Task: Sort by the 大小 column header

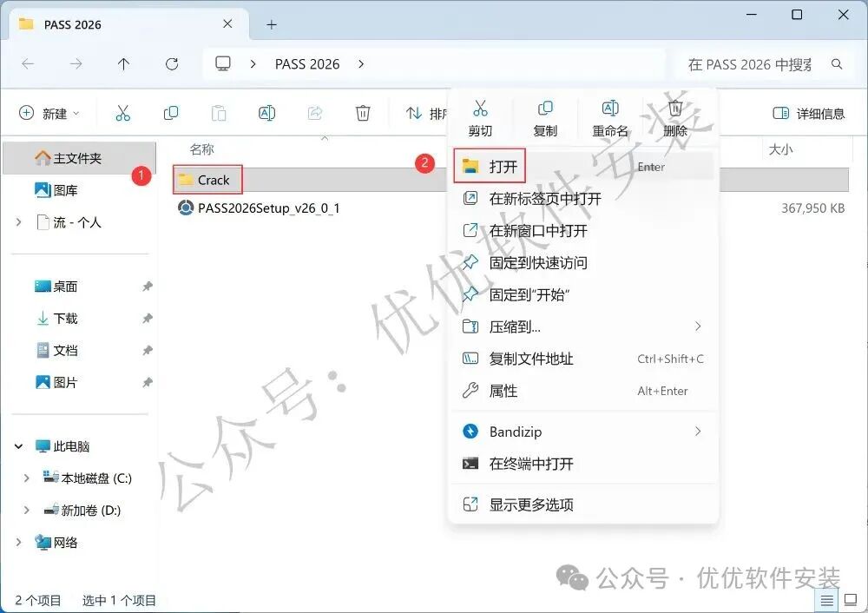Action: [x=780, y=149]
